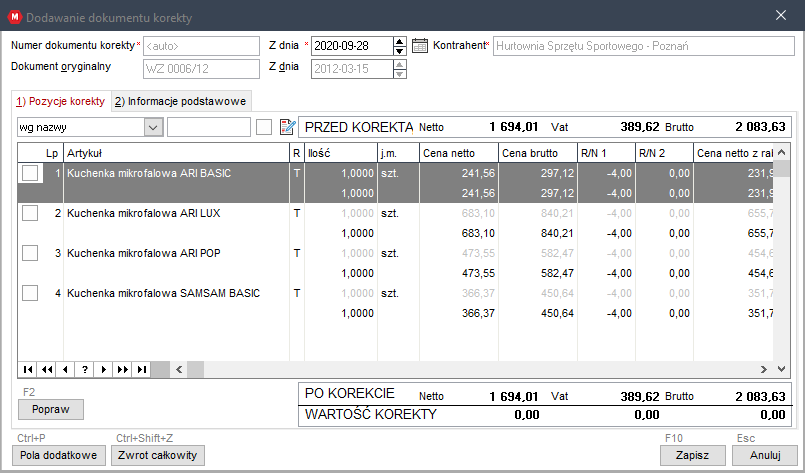Viewport: 805px width, 475px height.
Task: Click editable gross price 582,47 in black
Action: [x=557, y=273]
